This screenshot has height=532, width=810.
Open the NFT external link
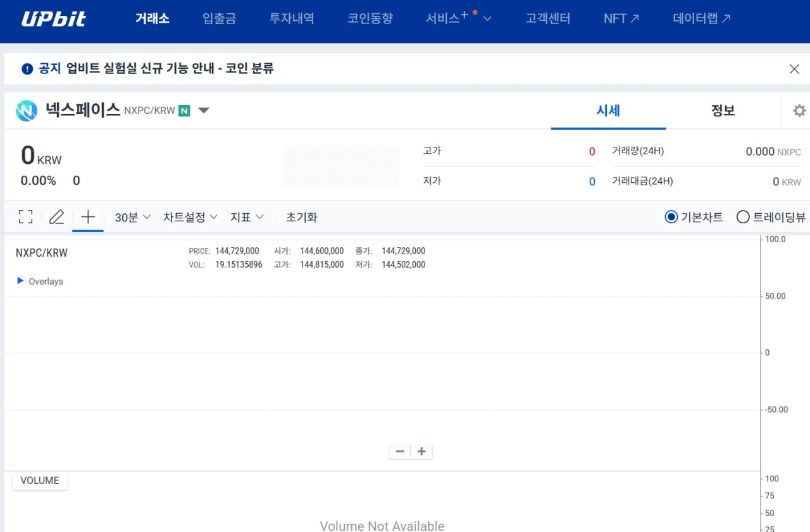coord(621,18)
